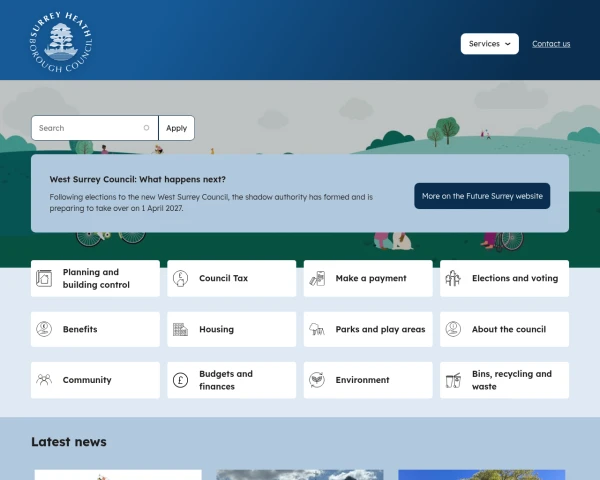Click the Apply search button
Image resolution: width=600 pixels, height=480 pixels.
(176, 128)
